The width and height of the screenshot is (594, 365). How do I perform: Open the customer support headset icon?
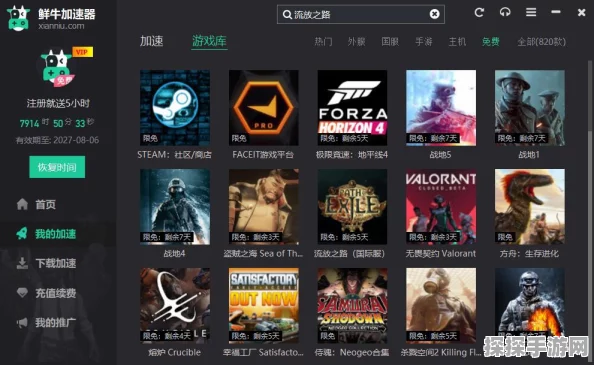click(x=505, y=12)
